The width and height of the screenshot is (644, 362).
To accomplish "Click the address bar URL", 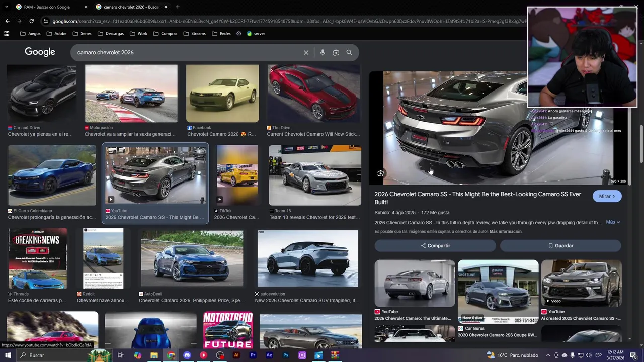I will pyautogui.click(x=289, y=21).
